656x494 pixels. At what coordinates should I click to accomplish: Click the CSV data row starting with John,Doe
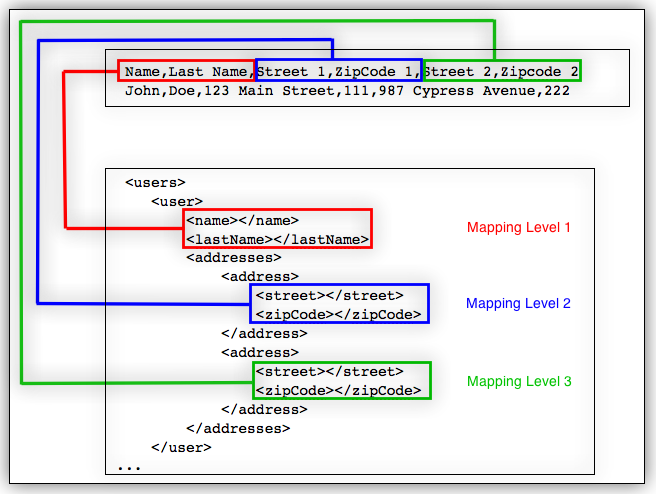point(347,91)
